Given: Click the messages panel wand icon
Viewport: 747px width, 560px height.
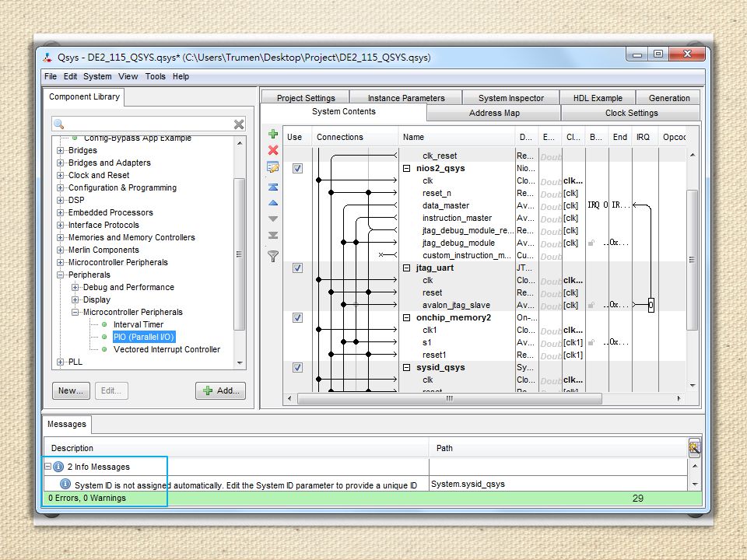Looking at the screenshot, I should [694, 448].
